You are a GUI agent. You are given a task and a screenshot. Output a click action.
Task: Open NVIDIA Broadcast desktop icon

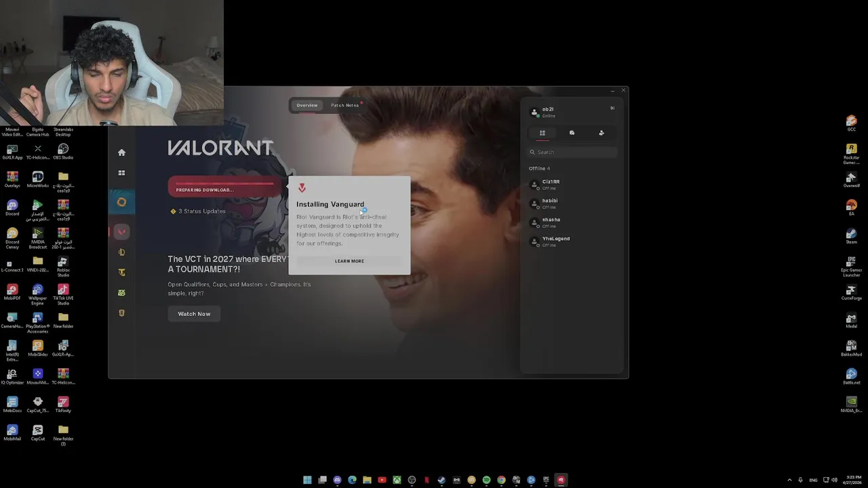pos(38,238)
